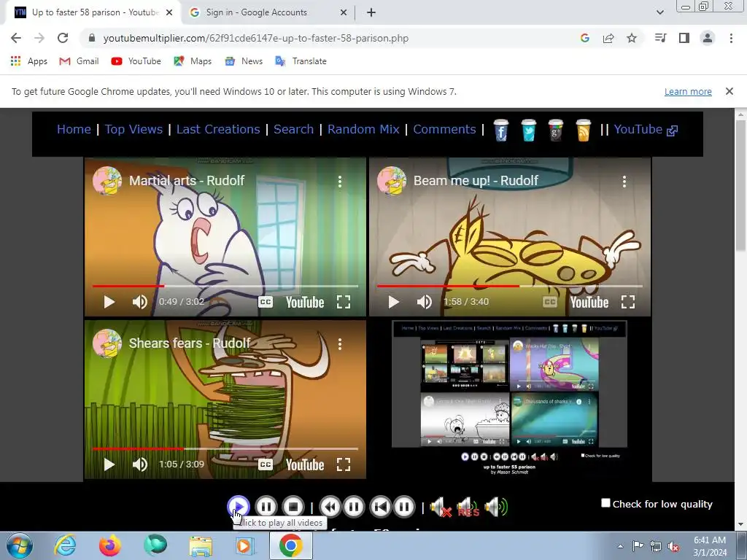Click the double-arrow rewind button
This screenshot has height=560, width=747.
330,507
